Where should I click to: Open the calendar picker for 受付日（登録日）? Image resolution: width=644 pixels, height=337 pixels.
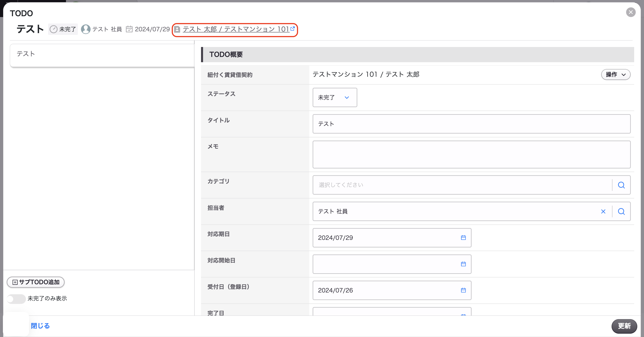(x=463, y=290)
